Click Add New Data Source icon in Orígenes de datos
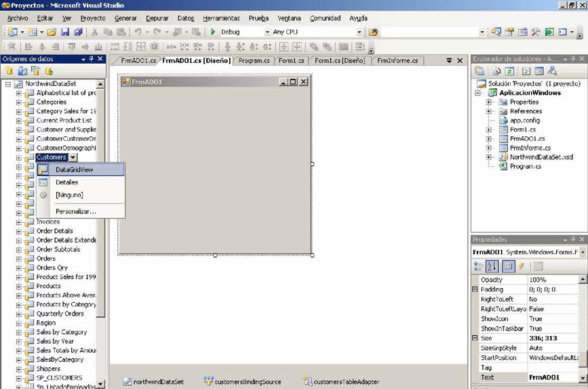The height and width of the screenshot is (389, 588). 9,71
